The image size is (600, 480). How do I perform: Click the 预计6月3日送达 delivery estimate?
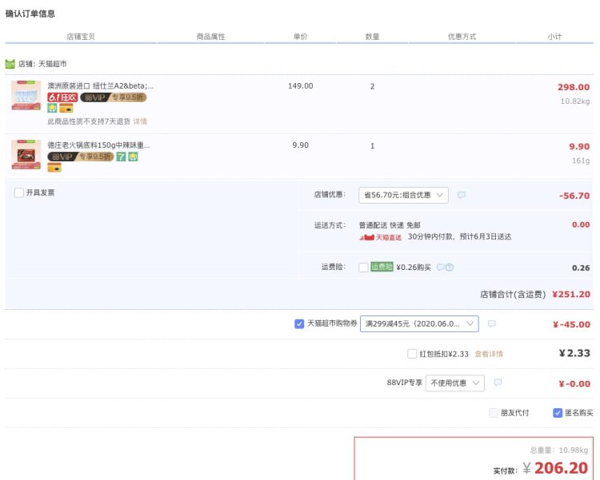[485, 237]
